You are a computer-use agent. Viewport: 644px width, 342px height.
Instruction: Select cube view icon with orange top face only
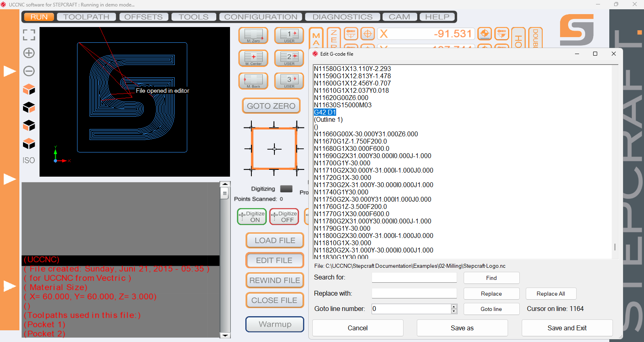coord(29,143)
